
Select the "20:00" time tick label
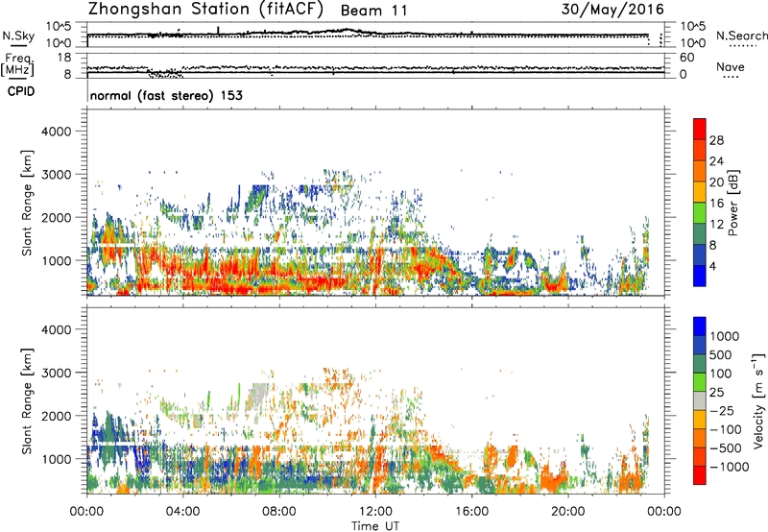tap(568, 512)
